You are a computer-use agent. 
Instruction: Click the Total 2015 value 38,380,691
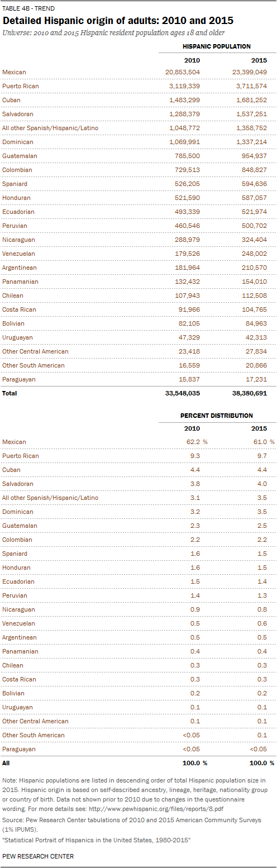click(249, 393)
